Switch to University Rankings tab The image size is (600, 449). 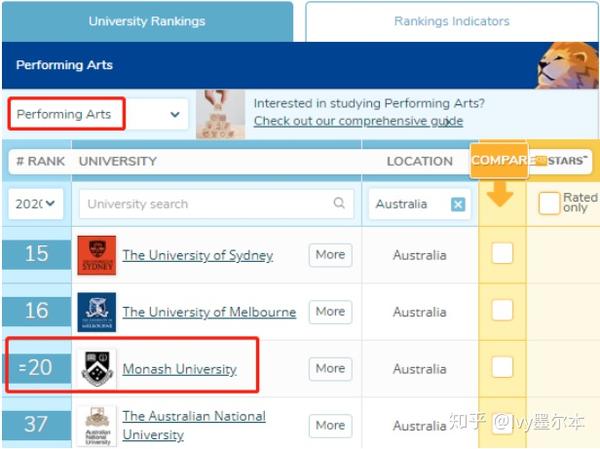(x=147, y=21)
